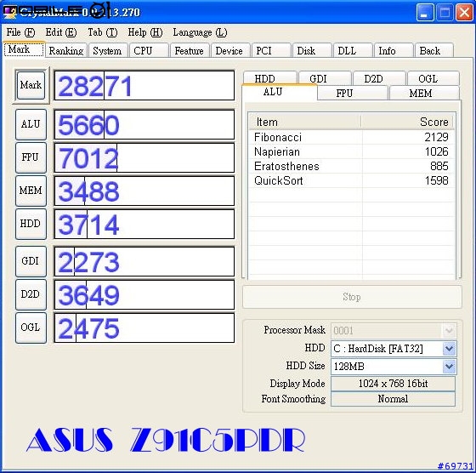This screenshot has height=473, width=476.
Task: Click the CrystalMark title bar icon
Action: click(9, 12)
